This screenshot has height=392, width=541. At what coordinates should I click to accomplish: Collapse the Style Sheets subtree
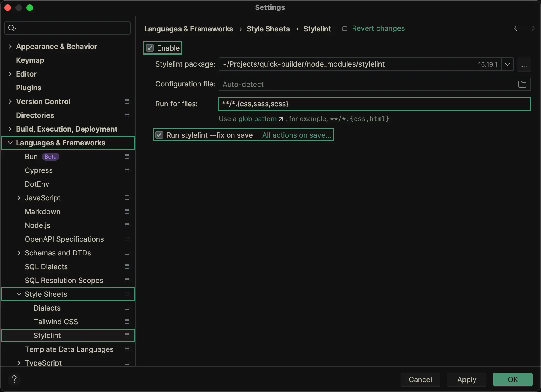coord(19,294)
